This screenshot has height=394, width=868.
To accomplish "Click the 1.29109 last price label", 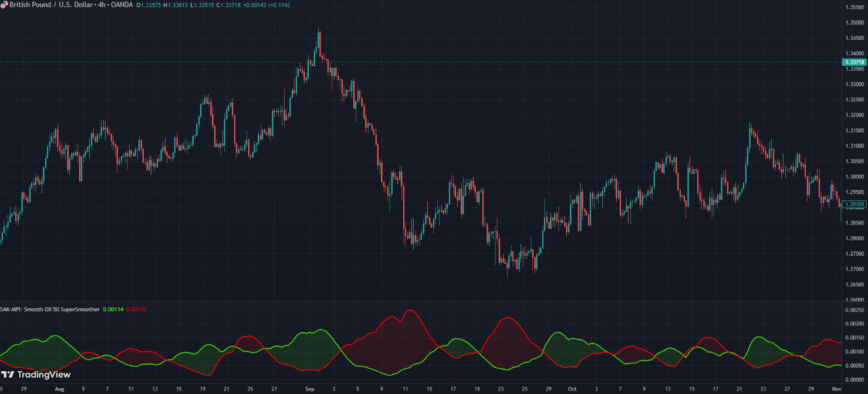I will coord(854,204).
